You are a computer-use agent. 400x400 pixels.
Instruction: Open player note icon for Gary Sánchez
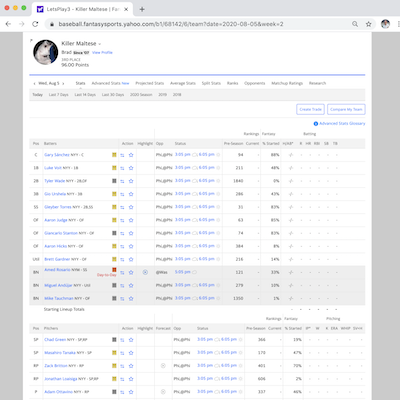pyautogui.click(x=114, y=155)
